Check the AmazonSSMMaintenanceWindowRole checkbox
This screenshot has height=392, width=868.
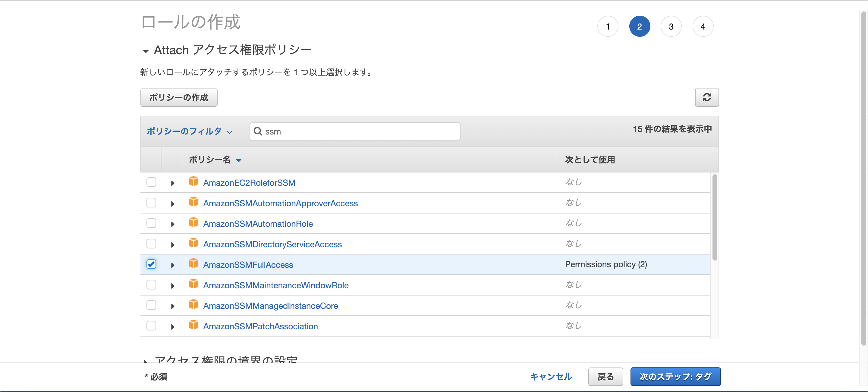151,285
